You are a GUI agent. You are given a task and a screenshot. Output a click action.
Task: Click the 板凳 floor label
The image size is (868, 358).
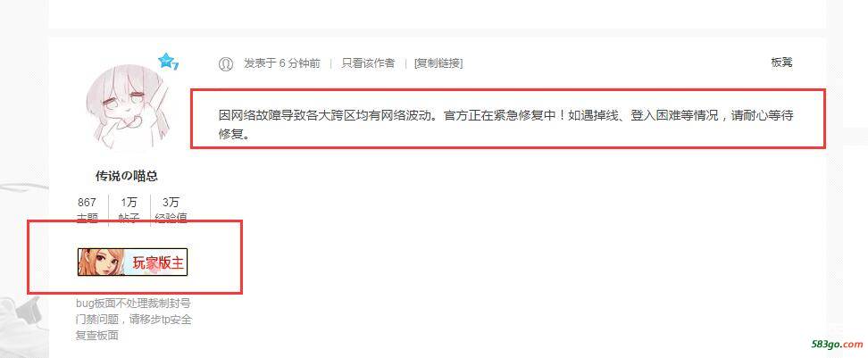pyautogui.click(x=781, y=62)
